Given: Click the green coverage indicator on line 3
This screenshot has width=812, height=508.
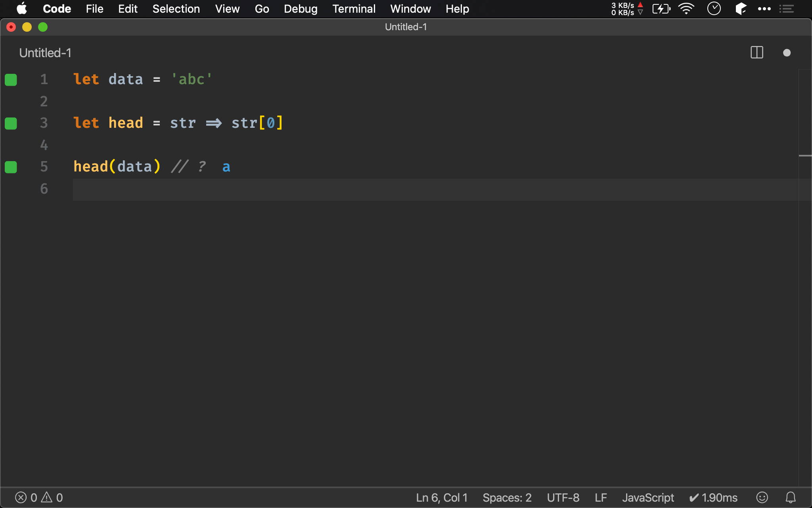Looking at the screenshot, I should click(x=11, y=123).
